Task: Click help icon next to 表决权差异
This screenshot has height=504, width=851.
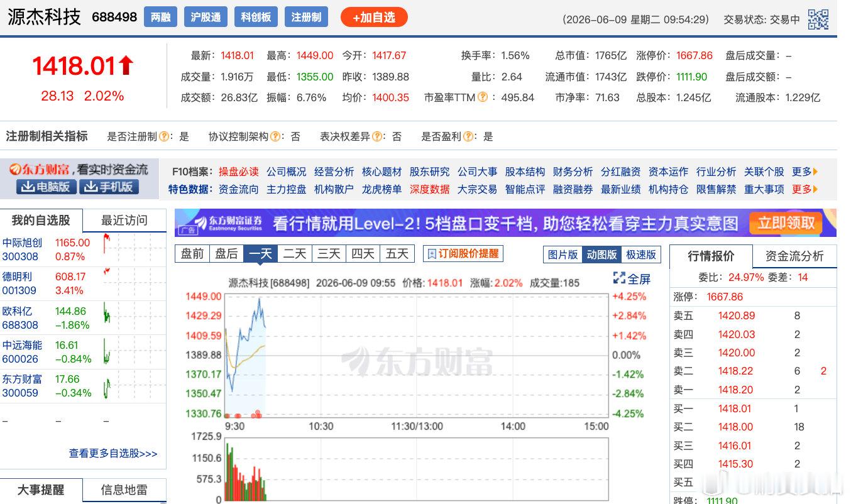Action: (x=376, y=136)
